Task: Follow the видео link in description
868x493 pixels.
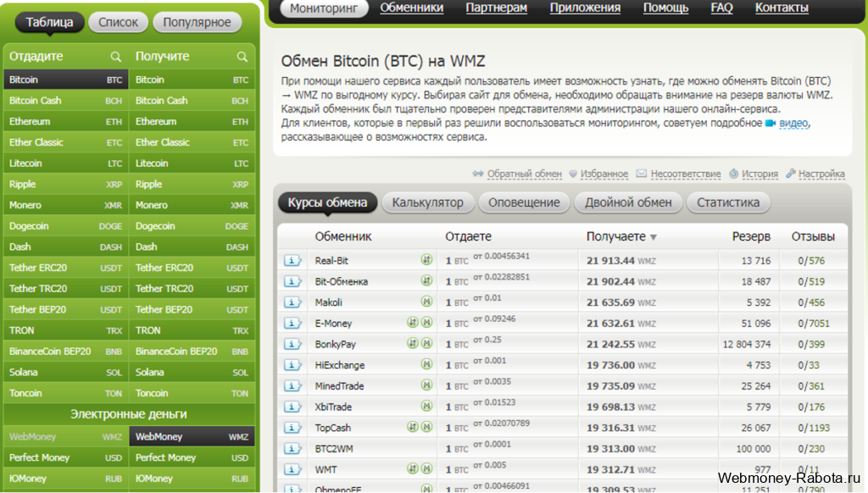Action: (x=793, y=123)
